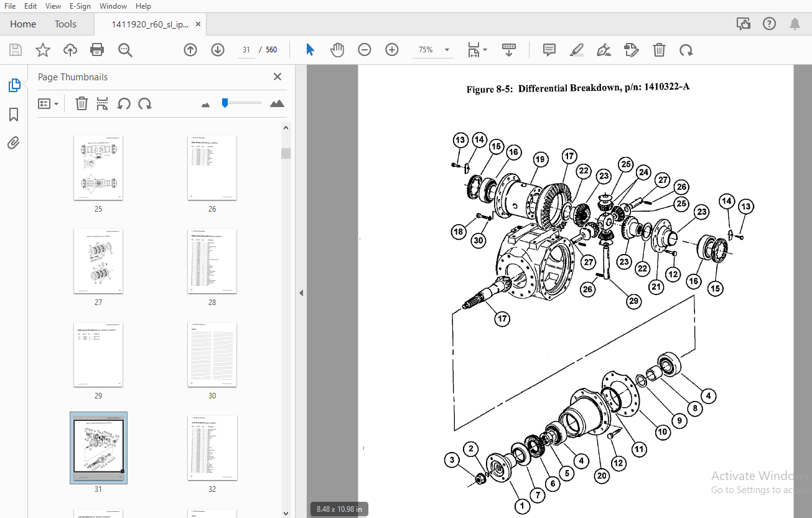Open the Help menu
812x518 pixels.
tap(143, 6)
